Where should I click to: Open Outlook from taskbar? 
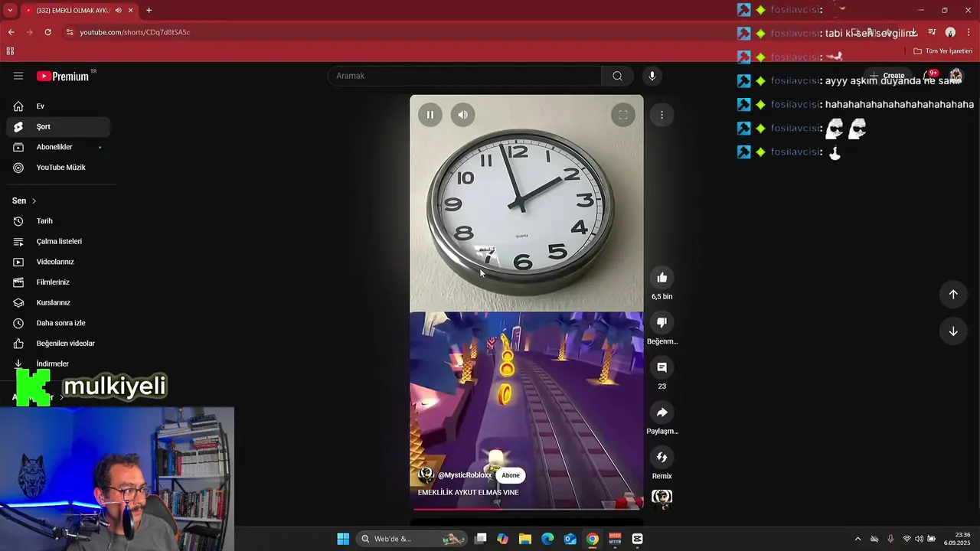[570, 539]
